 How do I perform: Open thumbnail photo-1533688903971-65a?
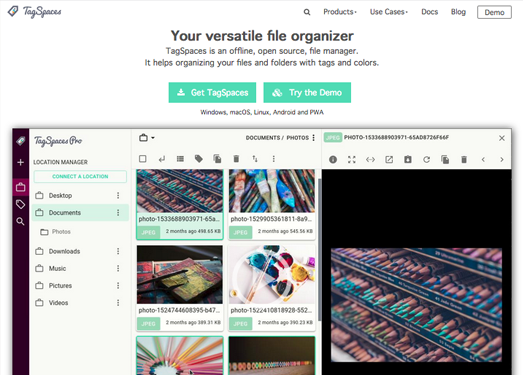tap(180, 191)
